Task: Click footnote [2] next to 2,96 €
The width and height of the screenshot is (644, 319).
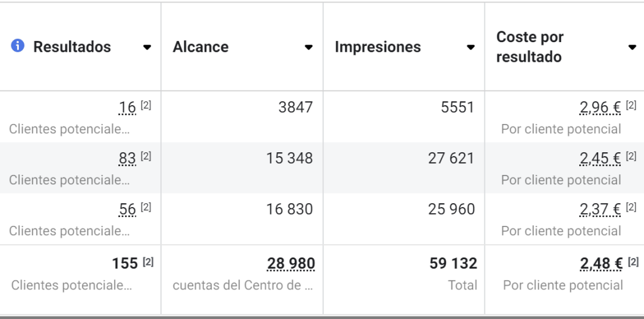Action: 631,106
